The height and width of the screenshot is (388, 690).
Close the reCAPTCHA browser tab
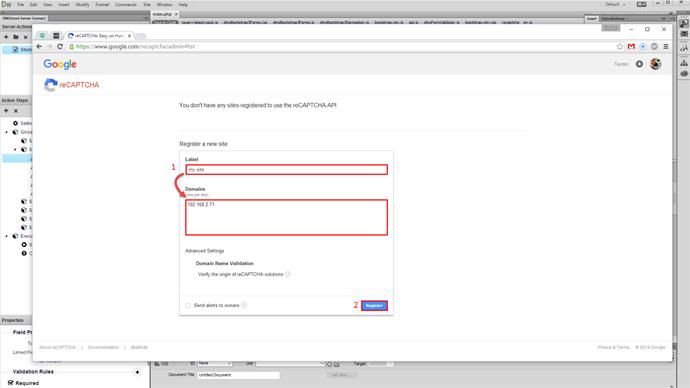(x=129, y=36)
